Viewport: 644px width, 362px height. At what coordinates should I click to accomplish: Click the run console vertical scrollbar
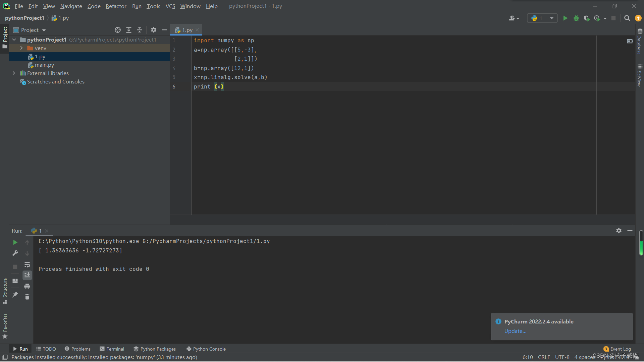[641, 243]
